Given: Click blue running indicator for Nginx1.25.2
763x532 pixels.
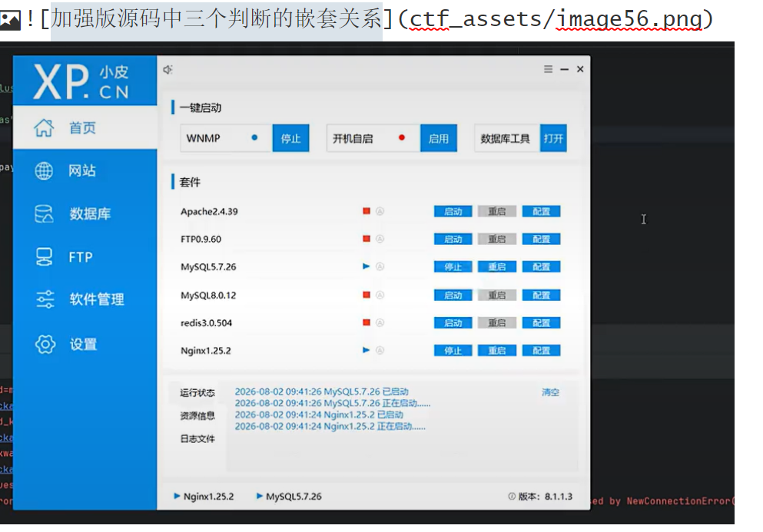Looking at the screenshot, I should pyautogui.click(x=367, y=350).
